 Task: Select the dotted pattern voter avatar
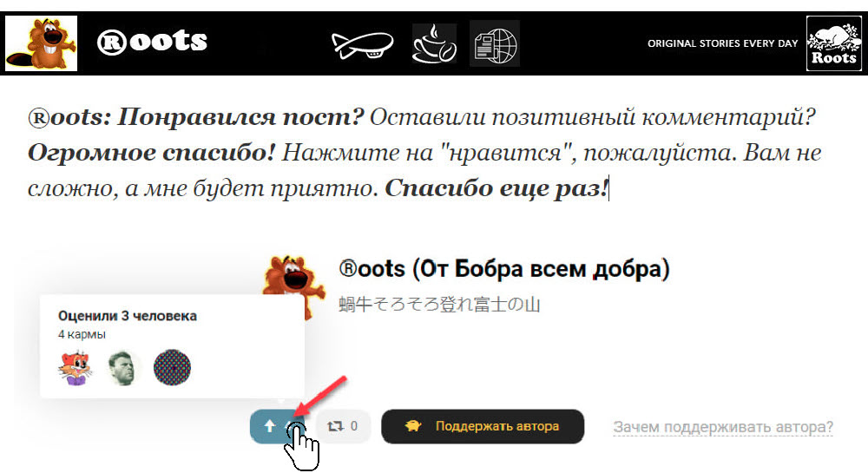tap(172, 367)
